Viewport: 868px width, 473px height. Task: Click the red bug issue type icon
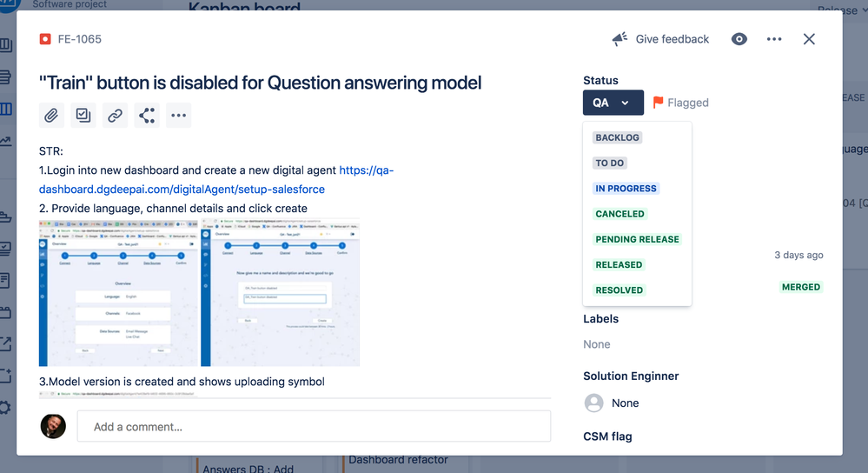[45, 39]
